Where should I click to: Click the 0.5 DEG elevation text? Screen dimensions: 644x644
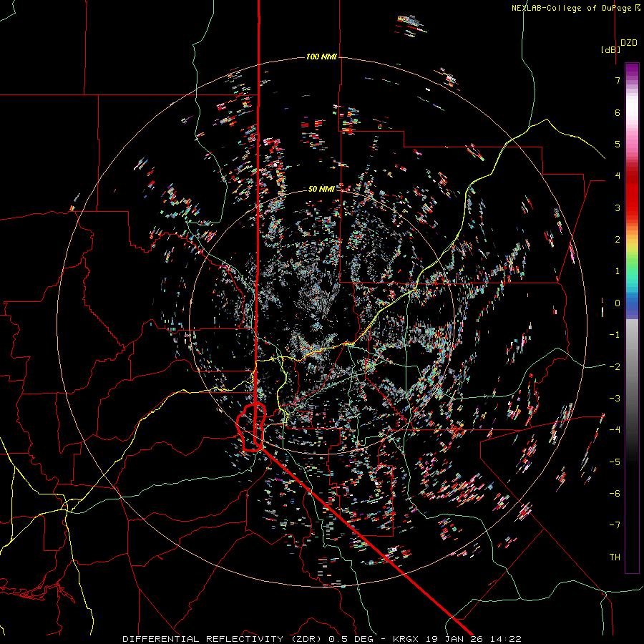click(x=351, y=639)
